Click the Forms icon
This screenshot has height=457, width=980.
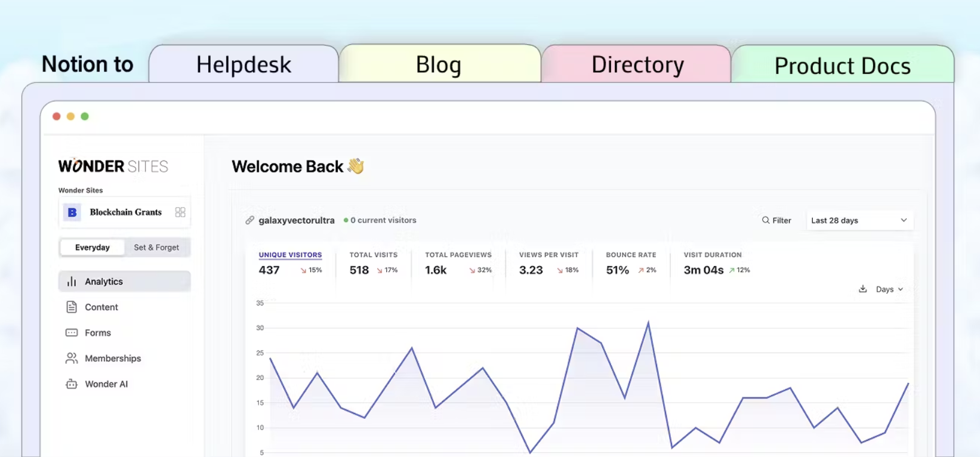(72, 333)
